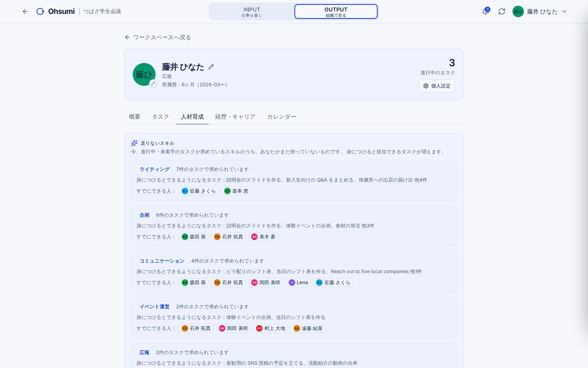588x368 pixels.
Task: Go back to ワークスペースへ戻る
Action: 158,37
